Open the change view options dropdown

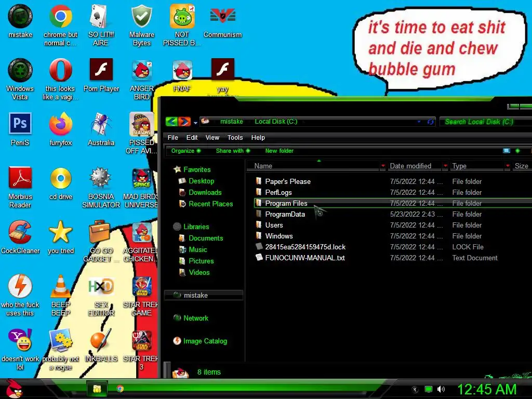tap(517, 151)
